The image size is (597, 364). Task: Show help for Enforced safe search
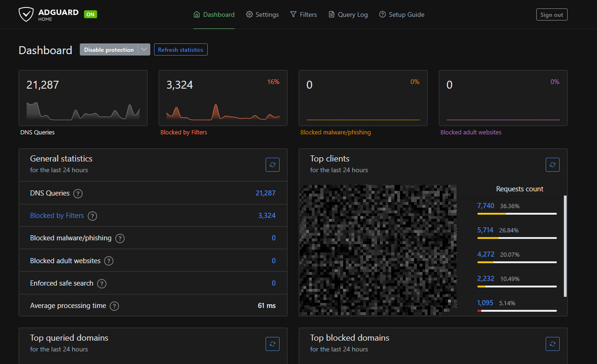pos(101,283)
